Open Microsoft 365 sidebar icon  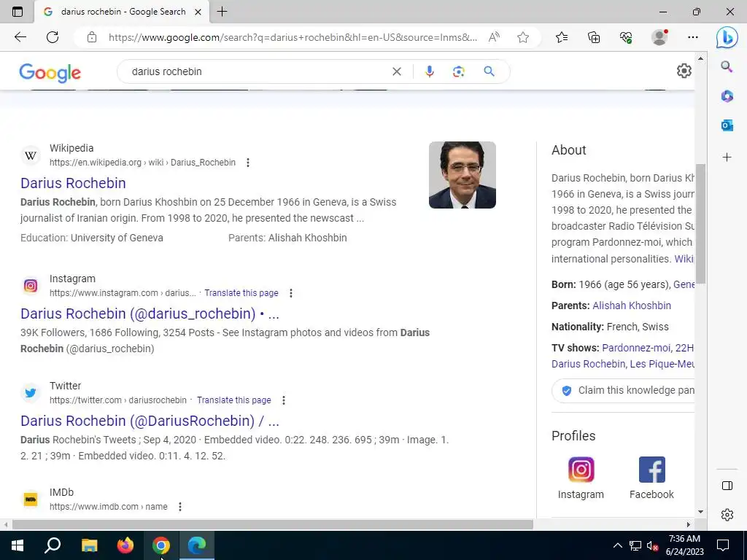pyautogui.click(x=727, y=96)
